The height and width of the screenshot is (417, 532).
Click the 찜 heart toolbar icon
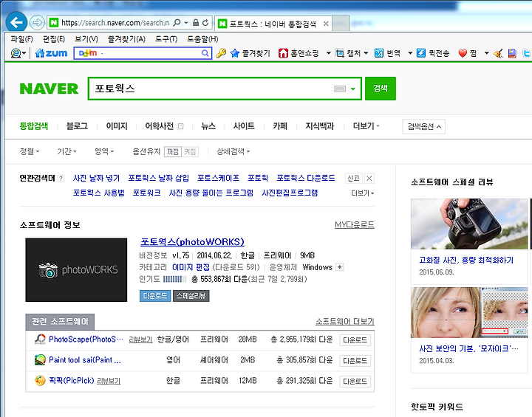coord(463,53)
